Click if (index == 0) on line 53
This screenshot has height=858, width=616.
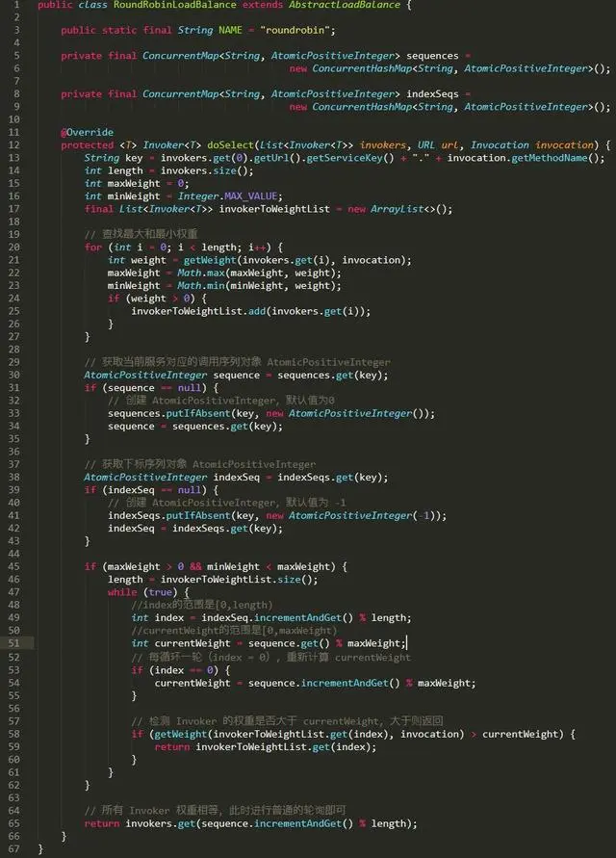coord(175,670)
